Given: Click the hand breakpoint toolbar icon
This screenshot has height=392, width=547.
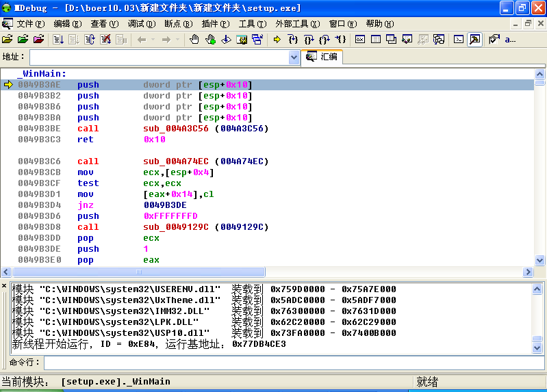Looking at the screenshot, I should [194, 40].
